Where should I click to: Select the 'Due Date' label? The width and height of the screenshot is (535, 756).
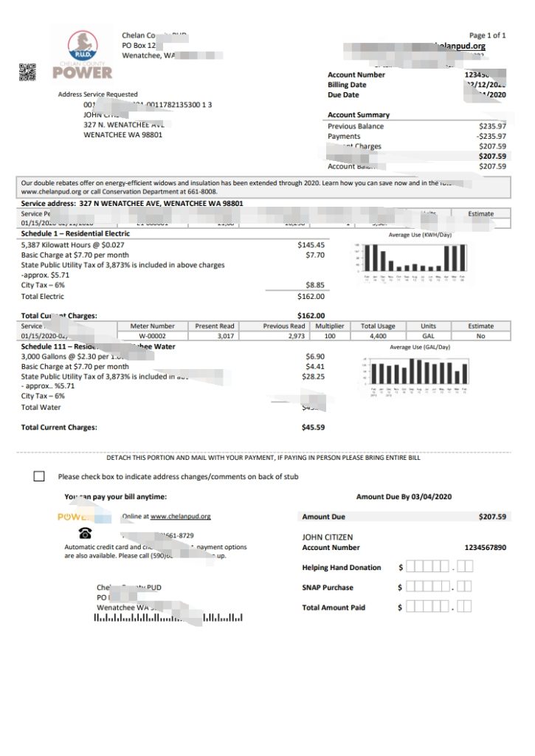(343, 94)
